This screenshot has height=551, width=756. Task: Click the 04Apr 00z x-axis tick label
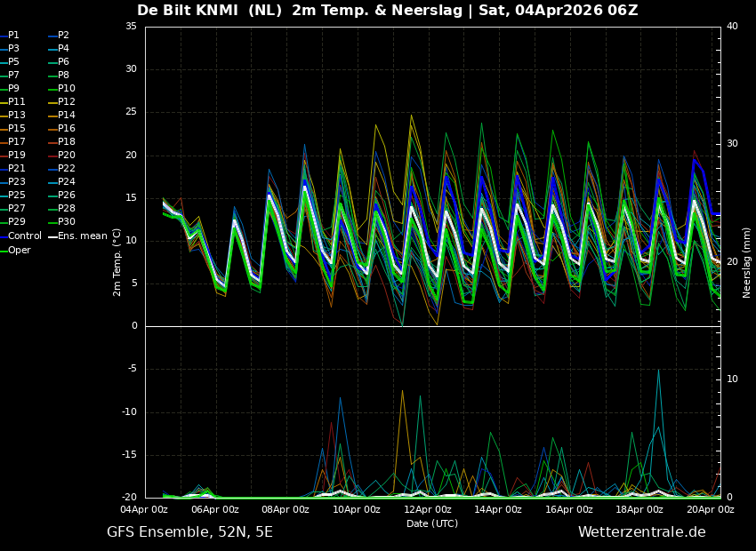(144, 510)
